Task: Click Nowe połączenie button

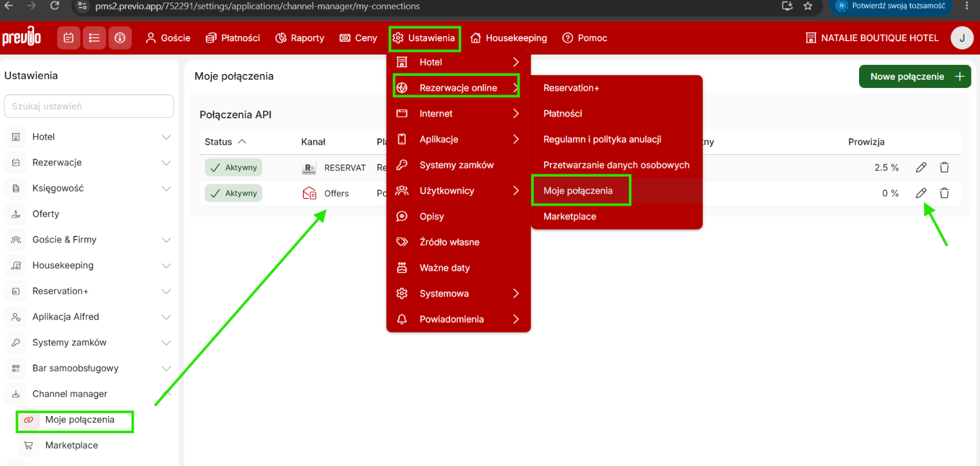Action: 915,76
